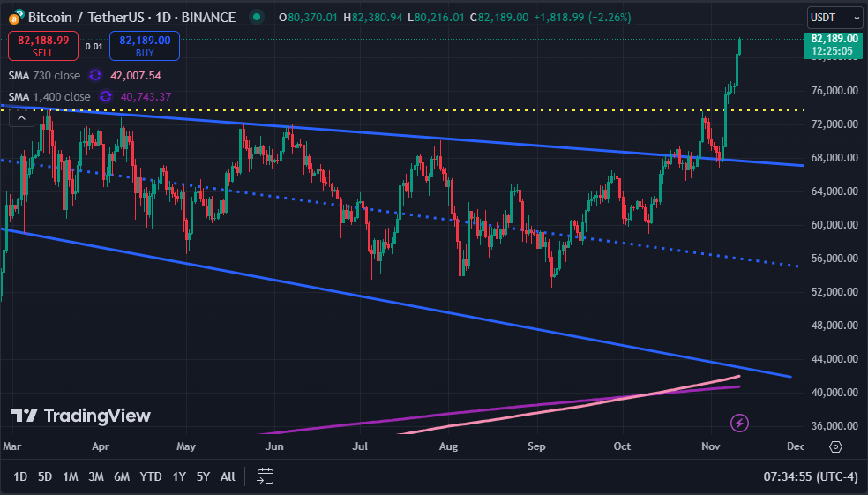868x495 pixels.
Task: Select the 1Y time range
Action: [179, 476]
